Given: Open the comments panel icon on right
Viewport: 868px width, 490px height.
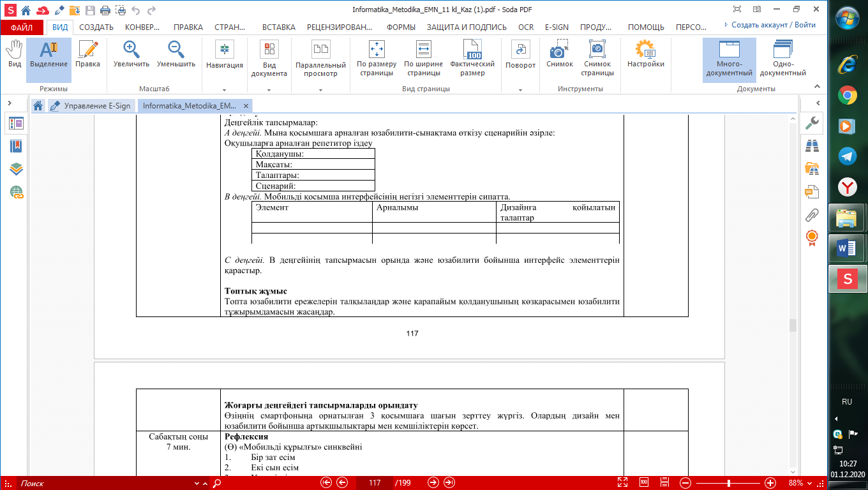Looking at the screenshot, I should (812, 191).
